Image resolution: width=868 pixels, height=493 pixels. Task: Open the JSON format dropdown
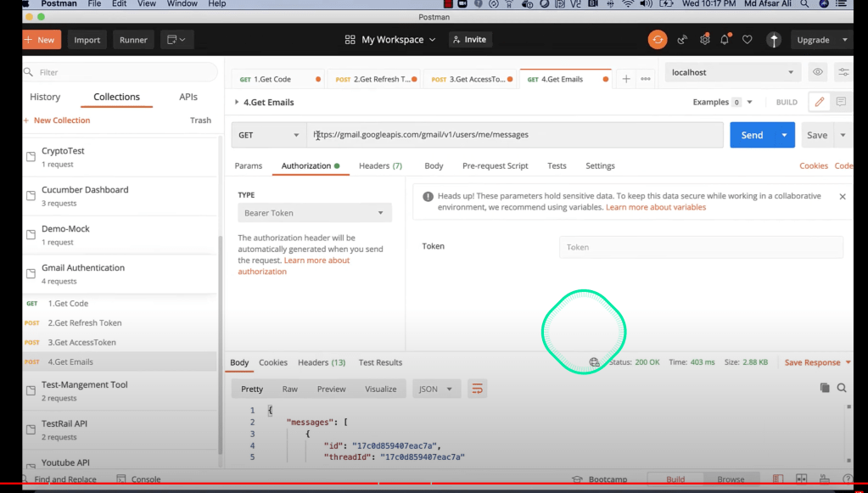pos(435,389)
